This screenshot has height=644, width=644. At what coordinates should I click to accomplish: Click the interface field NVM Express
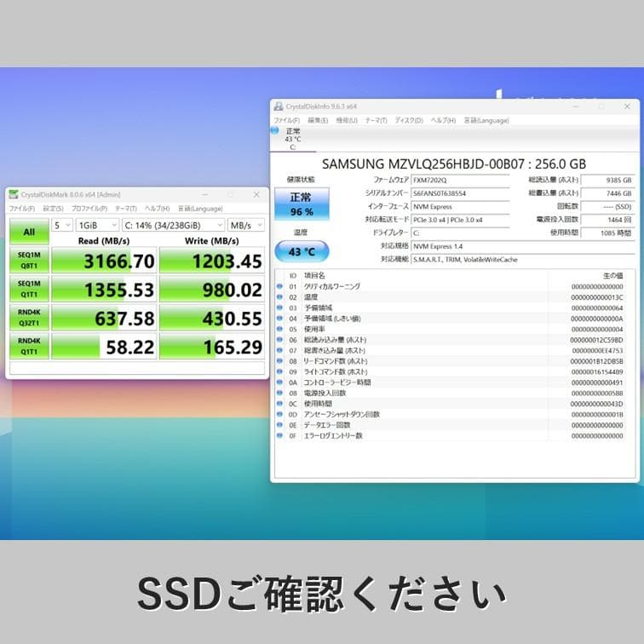pyautogui.click(x=460, y=207)
